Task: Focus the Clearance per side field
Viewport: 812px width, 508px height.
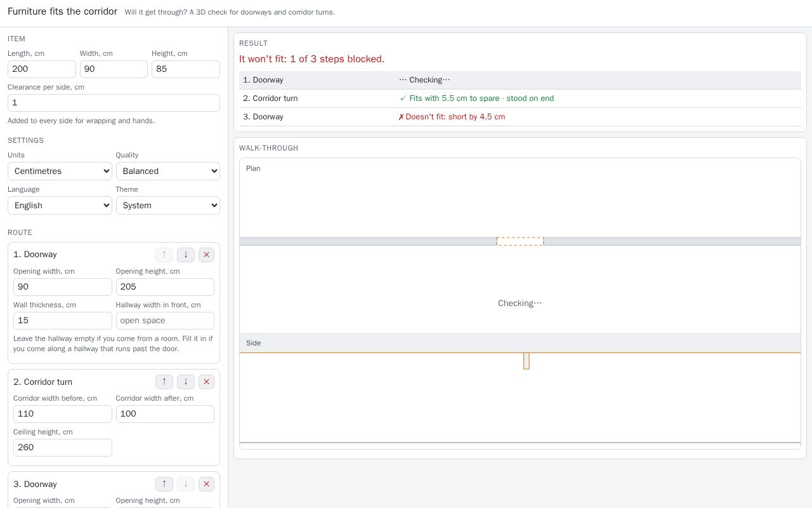Action: (114, 103)
